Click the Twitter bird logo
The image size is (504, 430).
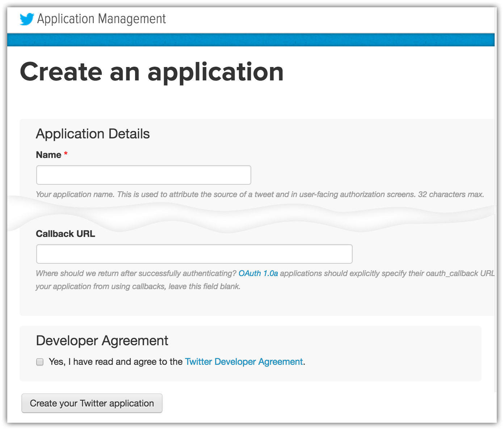pos(27,19)
